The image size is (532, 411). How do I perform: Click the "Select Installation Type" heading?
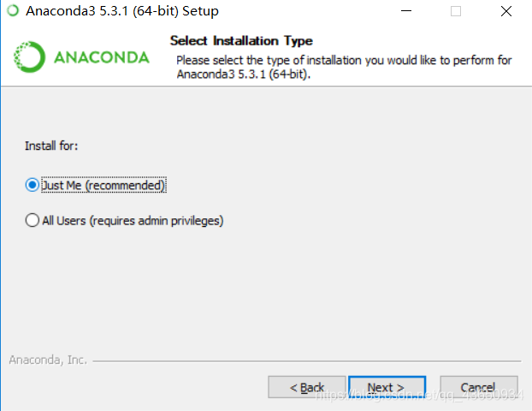241,41
